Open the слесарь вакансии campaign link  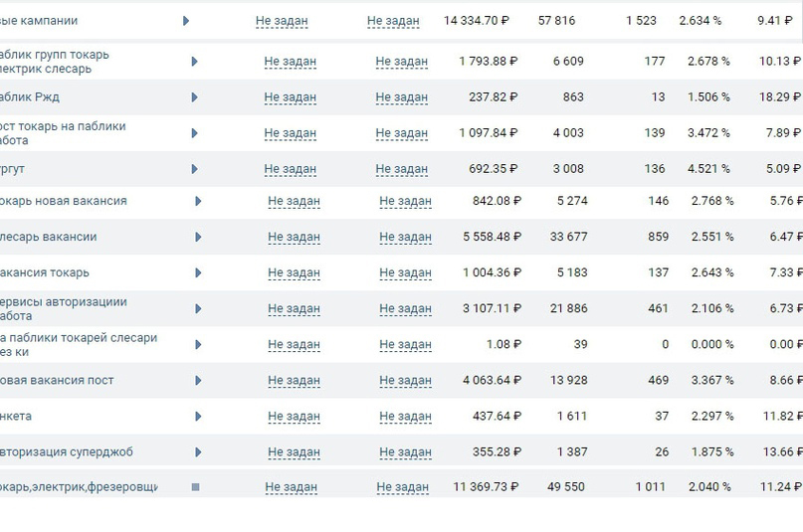click(x=48, y=237)
